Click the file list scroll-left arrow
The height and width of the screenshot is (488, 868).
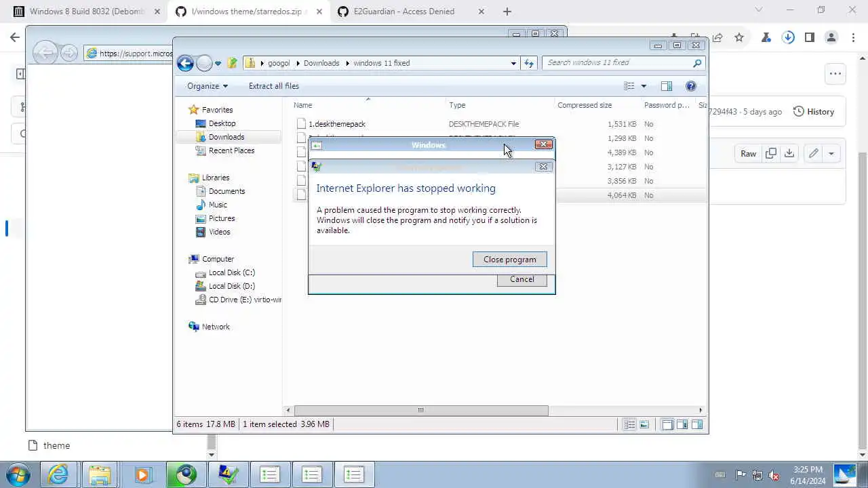[x=289, y=410]
